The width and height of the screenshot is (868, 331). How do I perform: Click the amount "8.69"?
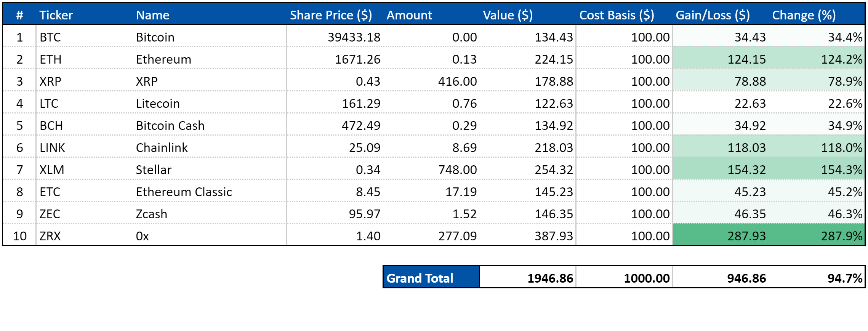(464, 148)
